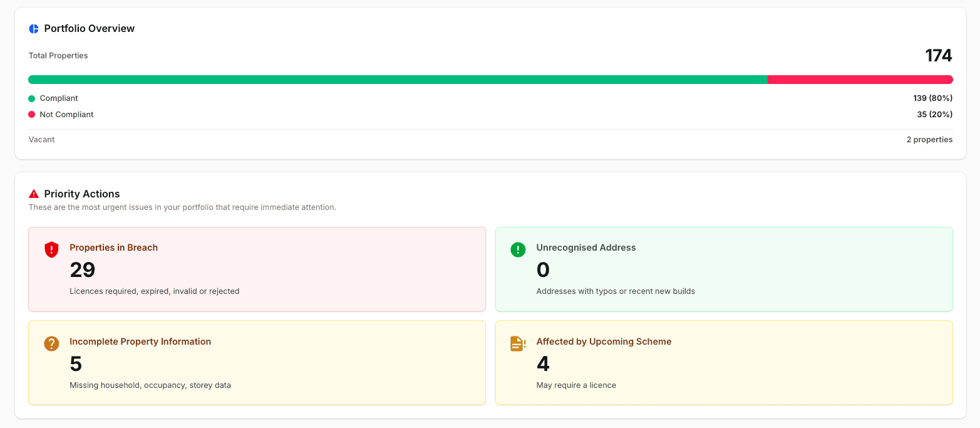Click the total count 174
Viewport: 980px width, 428px height.
pos(939,56)
